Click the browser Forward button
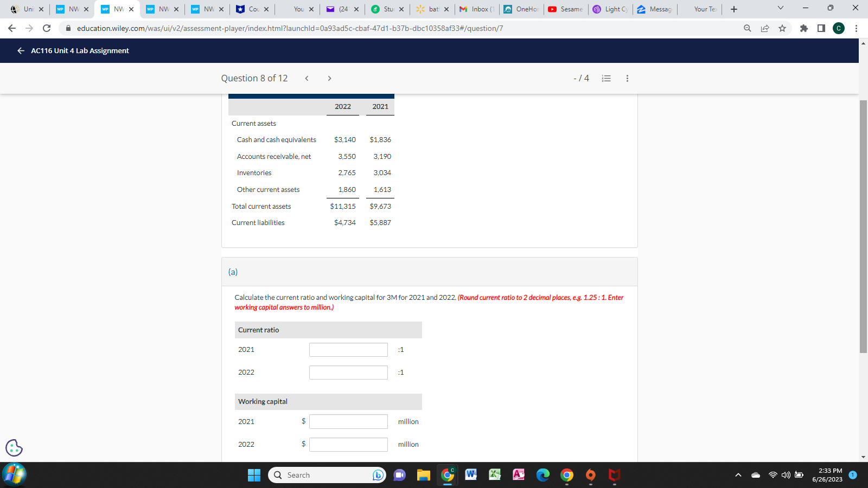 tap(29, 28)
